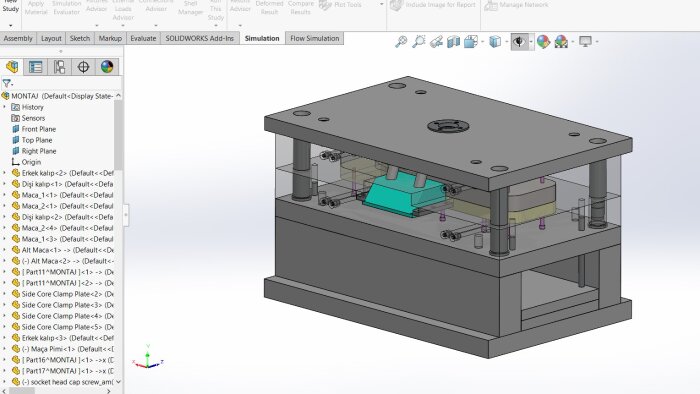
Task: Select the Simulation tab
Action: 262,38
